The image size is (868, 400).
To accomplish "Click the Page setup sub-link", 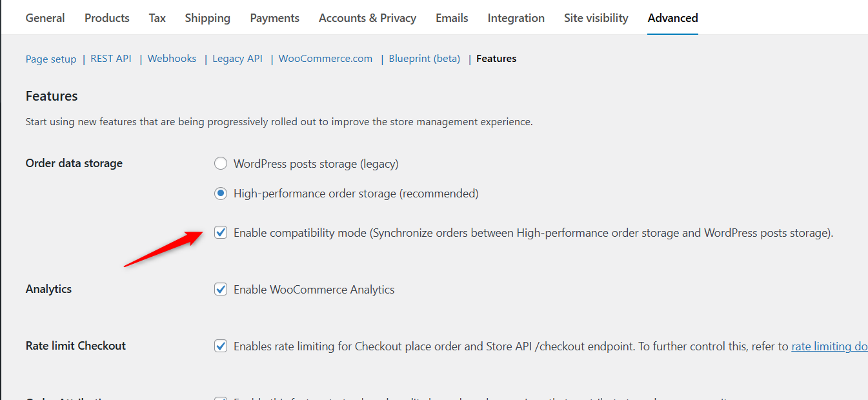I will click(51, 59).
